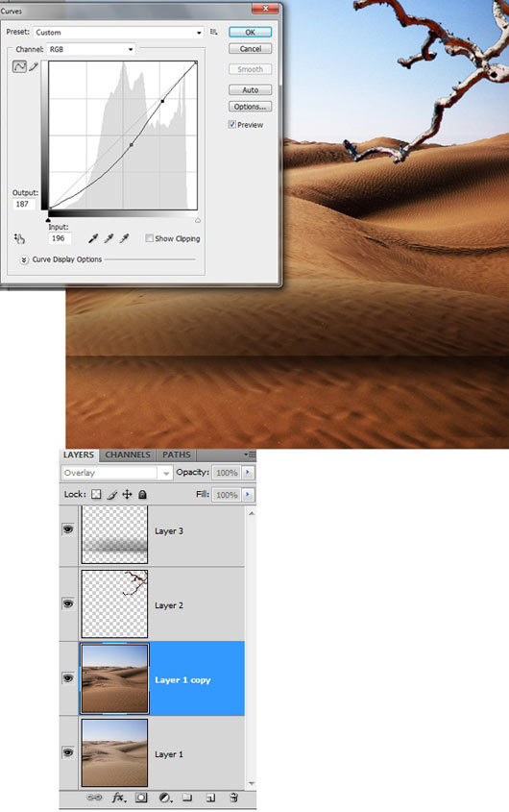This screenshot has height=812, width=509.
Task: Click the Opacity percentage field
Action: (x=227, y=473)
